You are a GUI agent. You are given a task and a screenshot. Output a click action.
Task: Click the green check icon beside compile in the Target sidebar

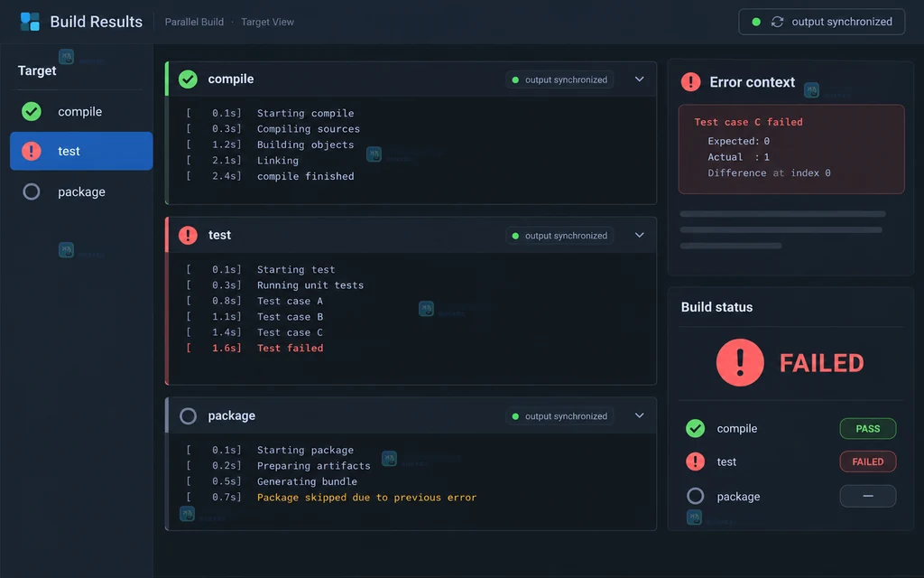32,111
